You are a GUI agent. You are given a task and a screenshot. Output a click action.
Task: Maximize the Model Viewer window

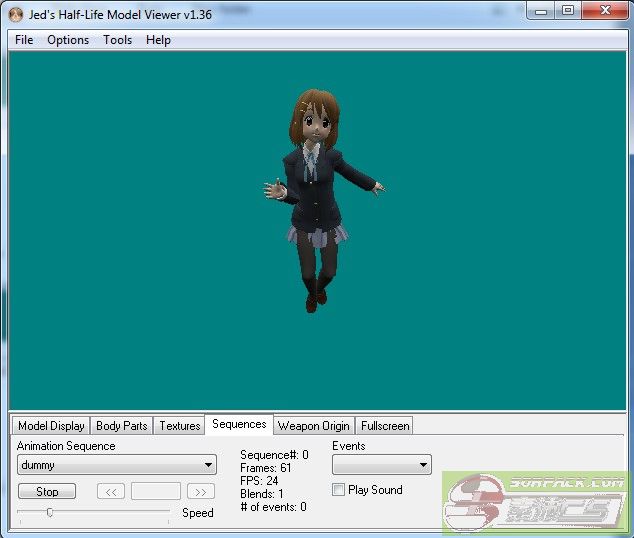(567, 11)
